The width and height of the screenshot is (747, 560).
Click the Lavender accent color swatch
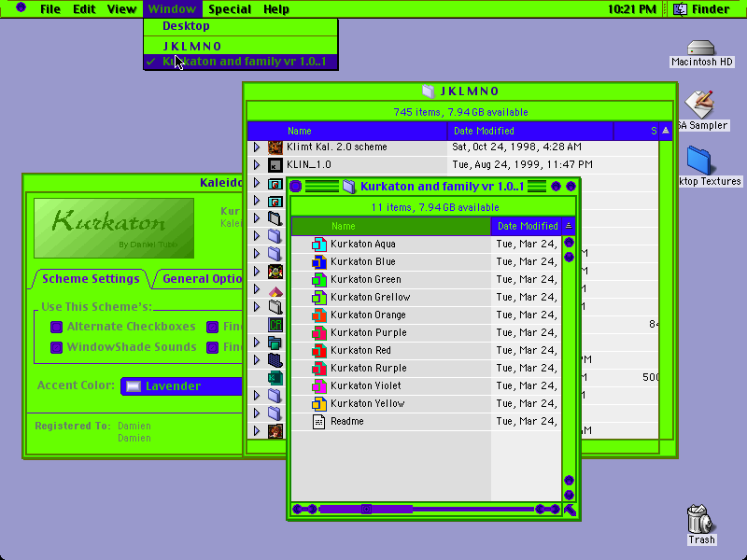point(134,386)
